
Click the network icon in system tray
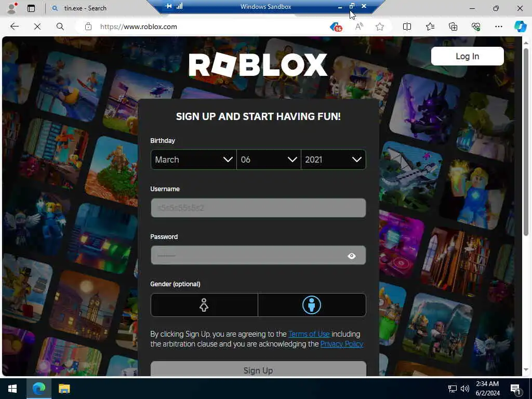click(453, 389)
